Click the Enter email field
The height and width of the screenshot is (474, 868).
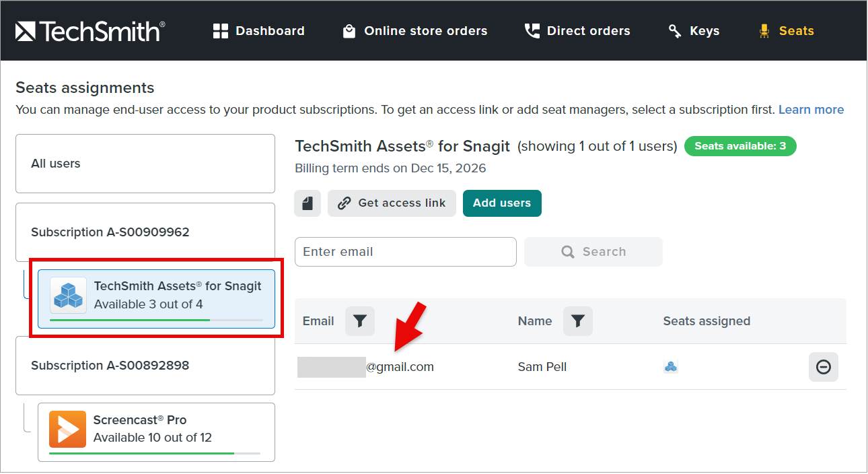click(x=405, y=252)
